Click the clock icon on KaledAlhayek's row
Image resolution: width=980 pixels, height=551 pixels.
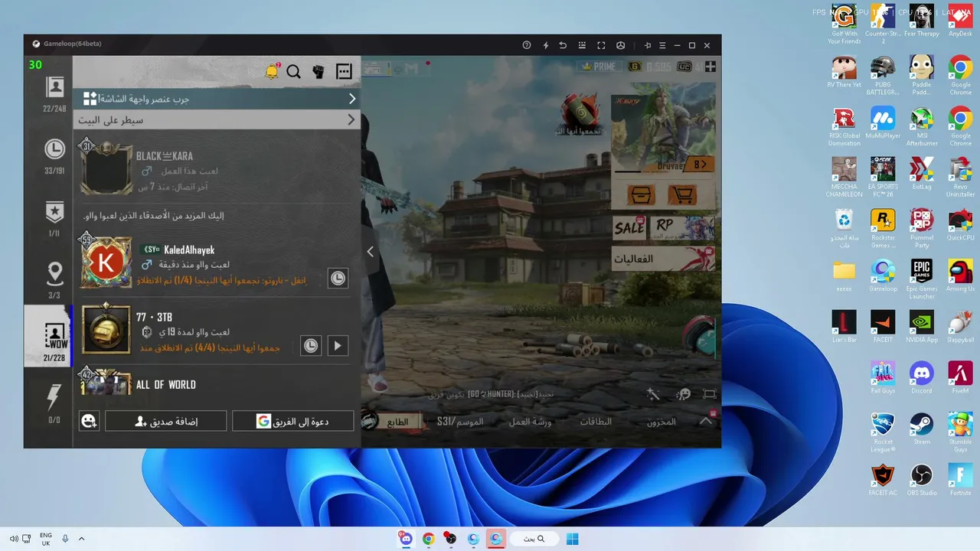pos(338,279)
